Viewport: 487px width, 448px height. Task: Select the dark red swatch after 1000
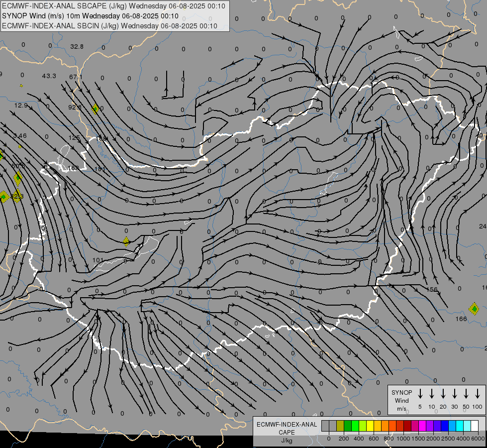click(x=407, y=426)
